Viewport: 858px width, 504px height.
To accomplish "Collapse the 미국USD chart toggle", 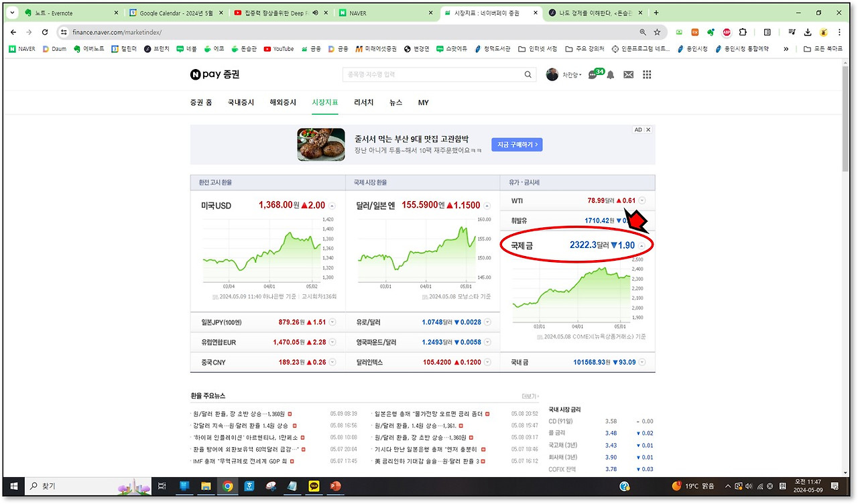I will click(332, 206).
